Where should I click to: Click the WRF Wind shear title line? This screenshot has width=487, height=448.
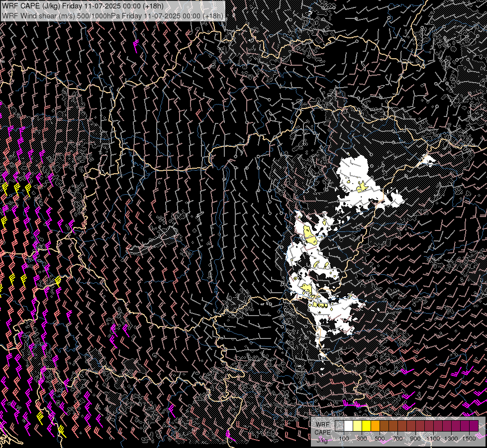click(x=113, y=16)
